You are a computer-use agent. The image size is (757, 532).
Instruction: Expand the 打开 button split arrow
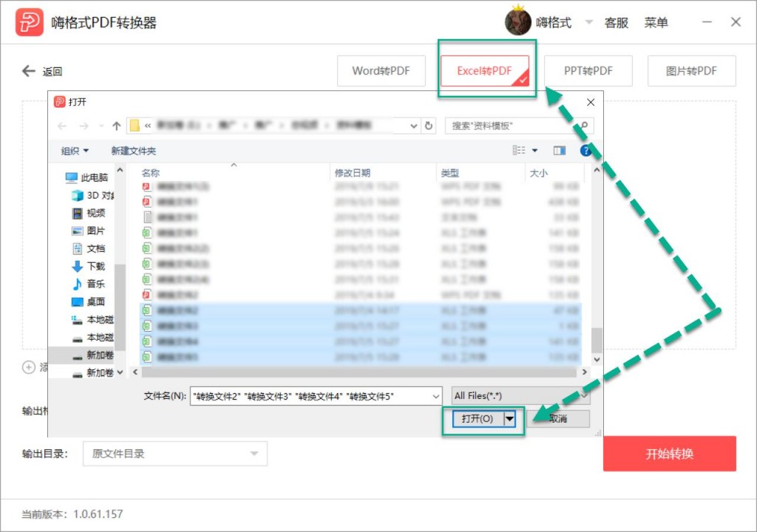point(510,418)
